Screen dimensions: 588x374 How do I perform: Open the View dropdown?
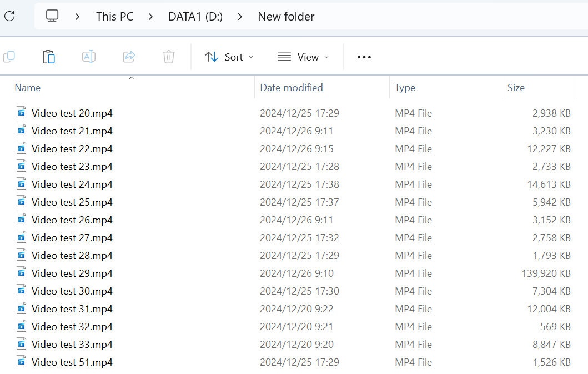point(303,57)
